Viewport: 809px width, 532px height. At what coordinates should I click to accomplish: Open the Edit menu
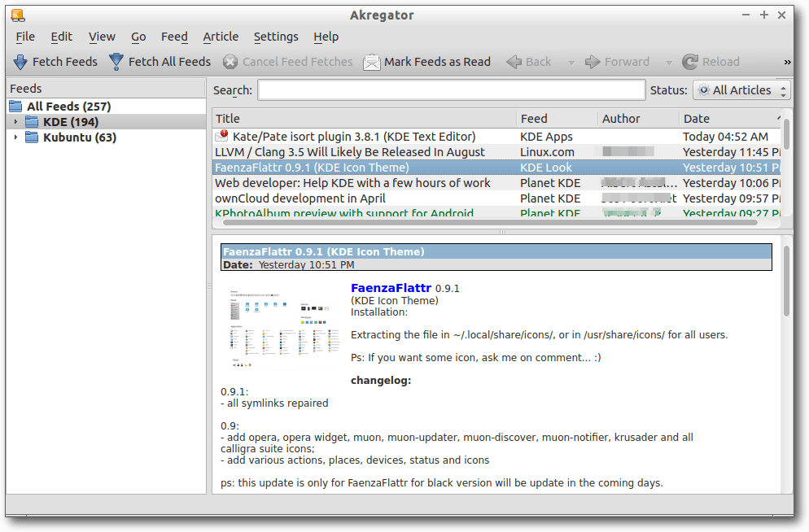pyautogui.click(x=61, y=37)
